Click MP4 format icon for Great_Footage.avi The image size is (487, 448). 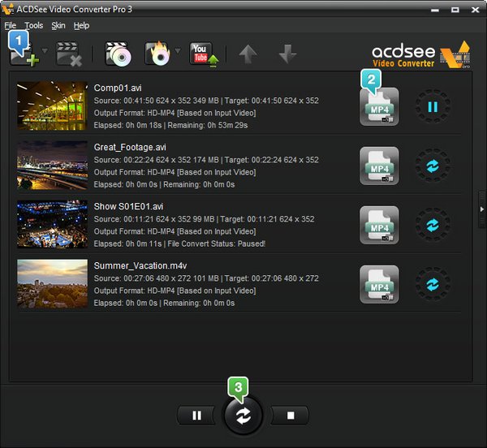tap(379, 166)
